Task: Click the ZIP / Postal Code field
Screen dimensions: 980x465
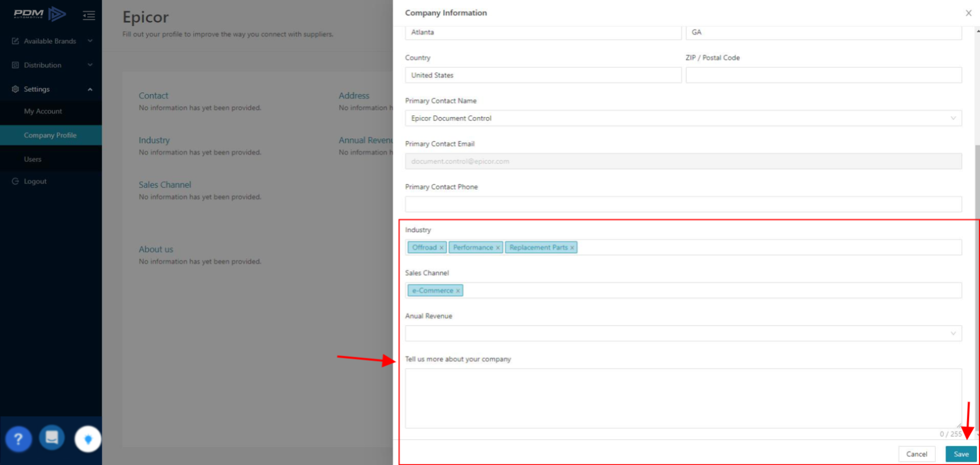Action: pos(824,75)
